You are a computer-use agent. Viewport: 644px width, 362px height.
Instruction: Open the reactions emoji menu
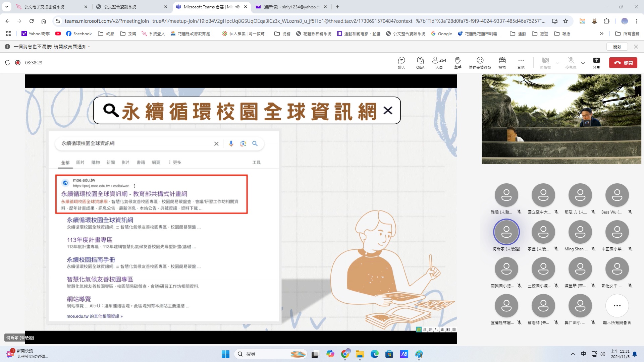pyautogui.click(x=480, y=62)
